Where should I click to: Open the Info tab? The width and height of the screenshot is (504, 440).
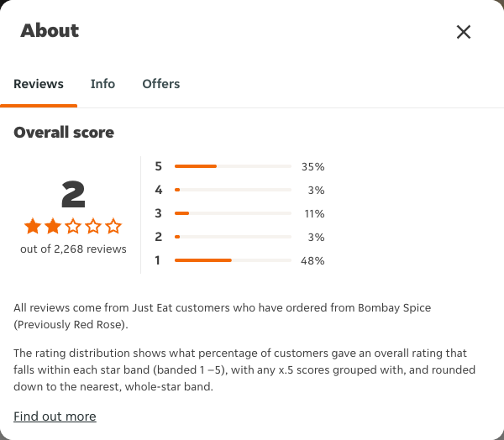(102, 84)
